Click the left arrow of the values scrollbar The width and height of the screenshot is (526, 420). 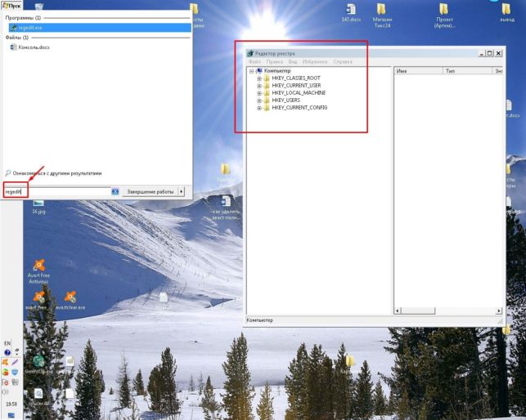[x=398, y=311]
